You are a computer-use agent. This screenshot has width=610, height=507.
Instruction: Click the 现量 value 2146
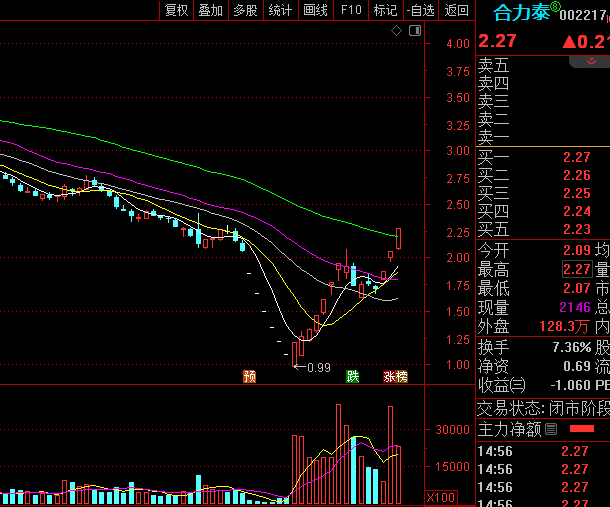click(575, 307)
